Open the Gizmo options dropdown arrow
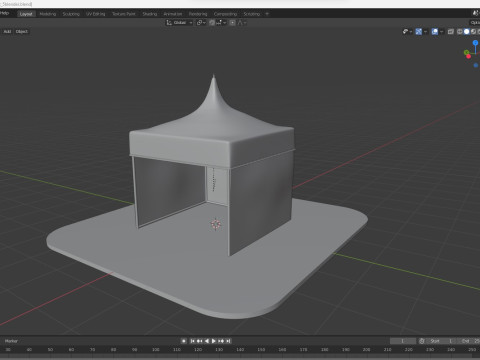The image size is (480, 360). [x=426, y=32]
